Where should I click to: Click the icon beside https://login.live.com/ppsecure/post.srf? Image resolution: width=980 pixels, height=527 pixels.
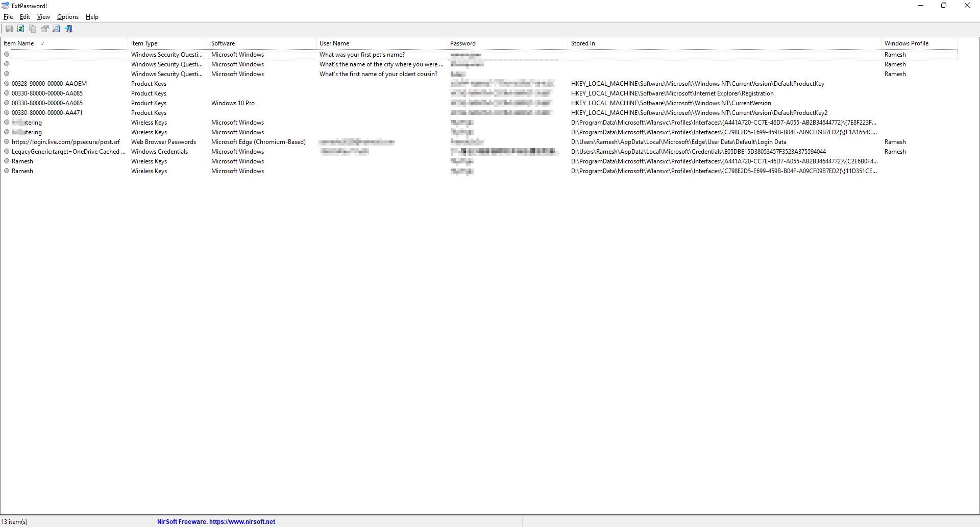click(7, 141)
